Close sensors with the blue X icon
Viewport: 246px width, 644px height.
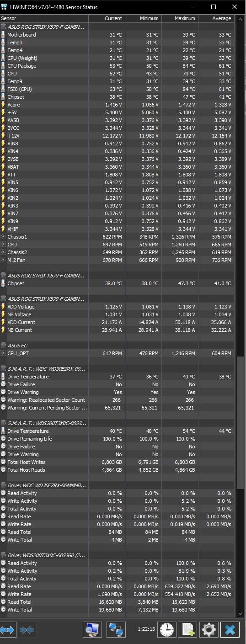pos(230,630)
